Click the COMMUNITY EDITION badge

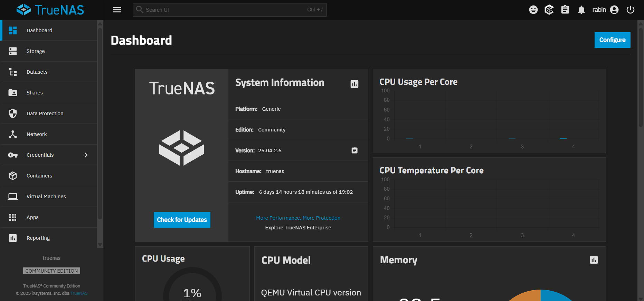[51, 271]
